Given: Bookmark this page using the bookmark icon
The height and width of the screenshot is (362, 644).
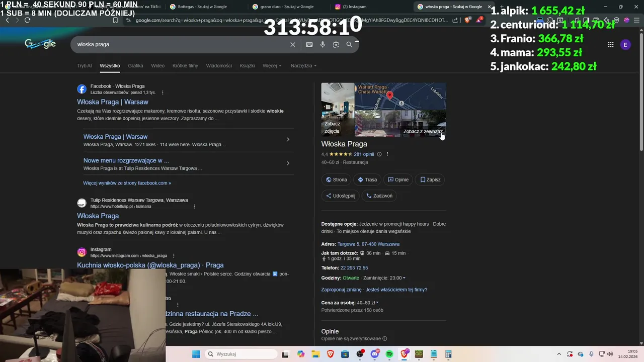Looking at the screenshot, I should point(115,20).
